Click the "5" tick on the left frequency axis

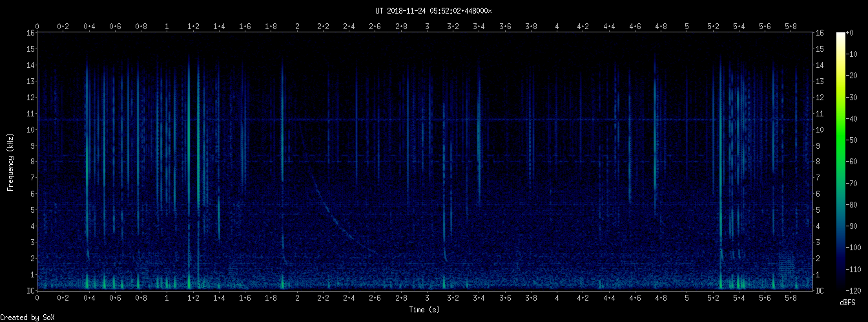(x=32, y=210)
